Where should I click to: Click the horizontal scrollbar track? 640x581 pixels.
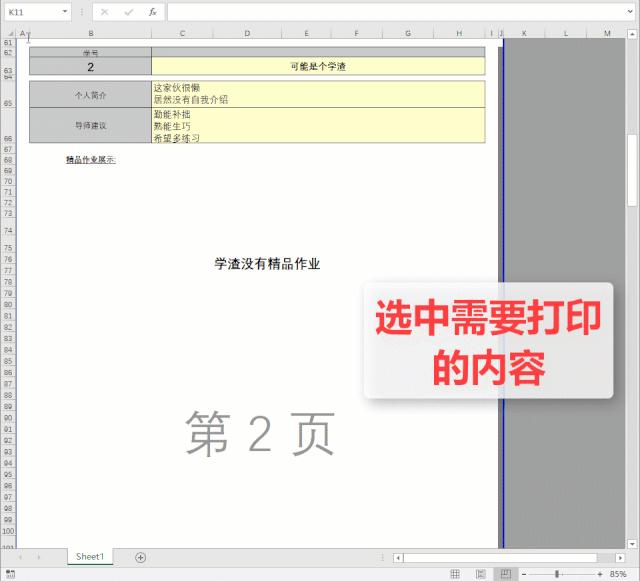coord(606,557)
